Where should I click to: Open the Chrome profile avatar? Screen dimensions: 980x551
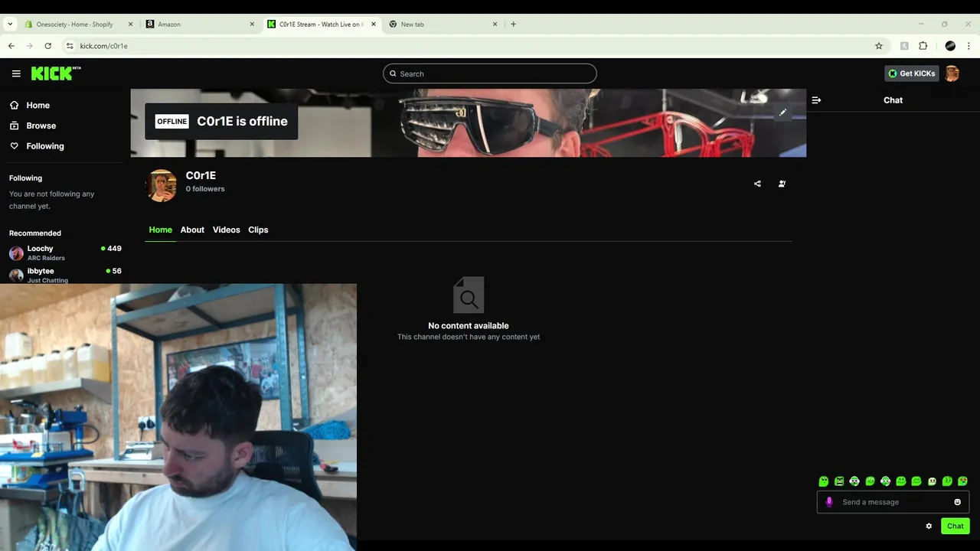coord(950,46)
